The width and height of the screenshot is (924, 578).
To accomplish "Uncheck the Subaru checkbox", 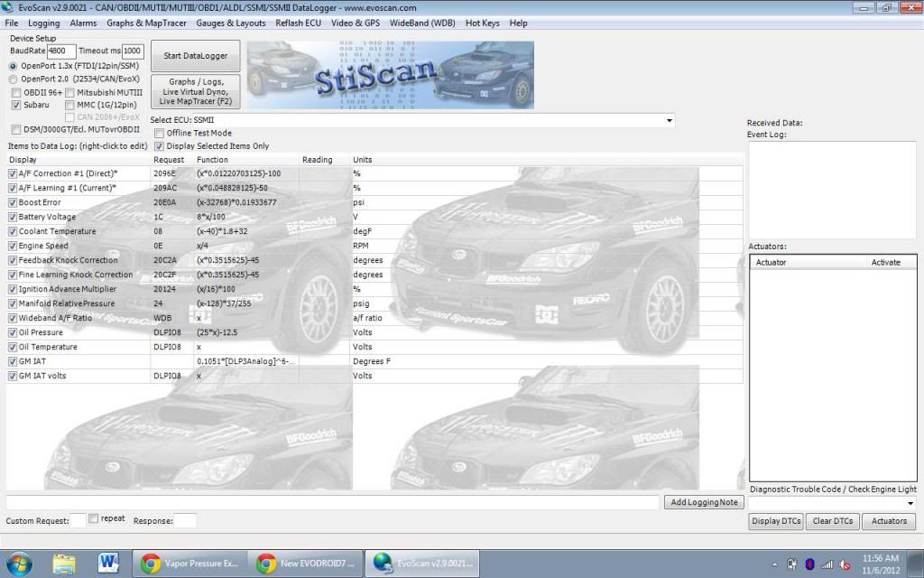I will tap(16, 105).
